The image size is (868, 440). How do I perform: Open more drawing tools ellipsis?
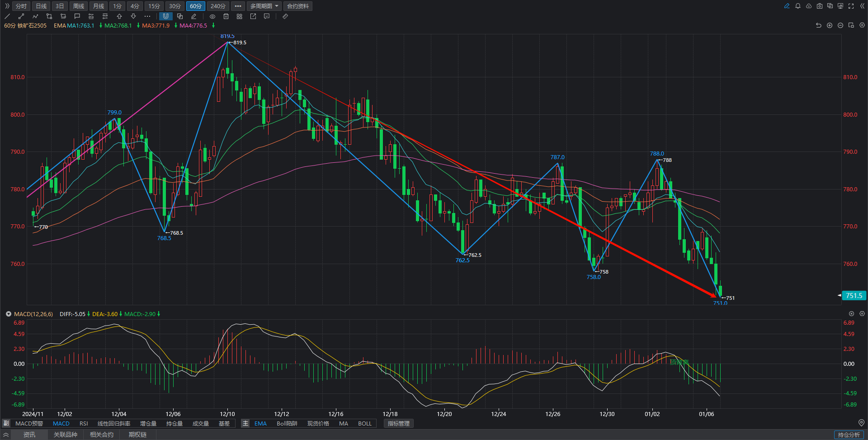point(147,16)
